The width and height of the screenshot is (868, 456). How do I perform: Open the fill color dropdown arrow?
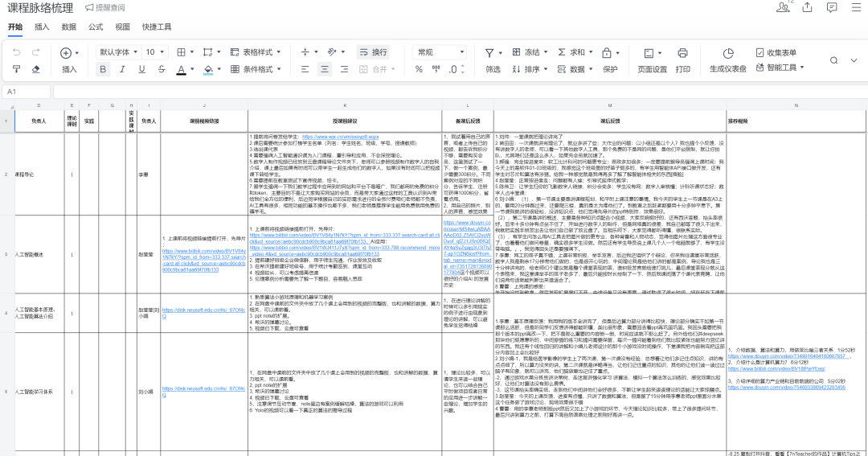point(219,70)
